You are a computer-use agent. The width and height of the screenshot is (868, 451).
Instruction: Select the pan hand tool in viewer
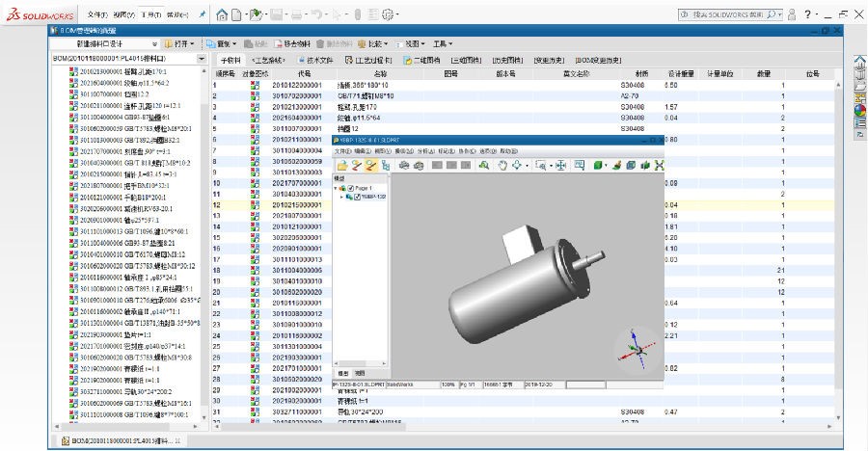[502, 166]
